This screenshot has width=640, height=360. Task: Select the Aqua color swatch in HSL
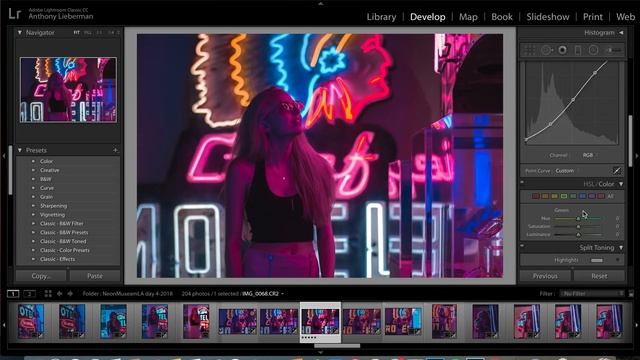click(x=573, y=196)
